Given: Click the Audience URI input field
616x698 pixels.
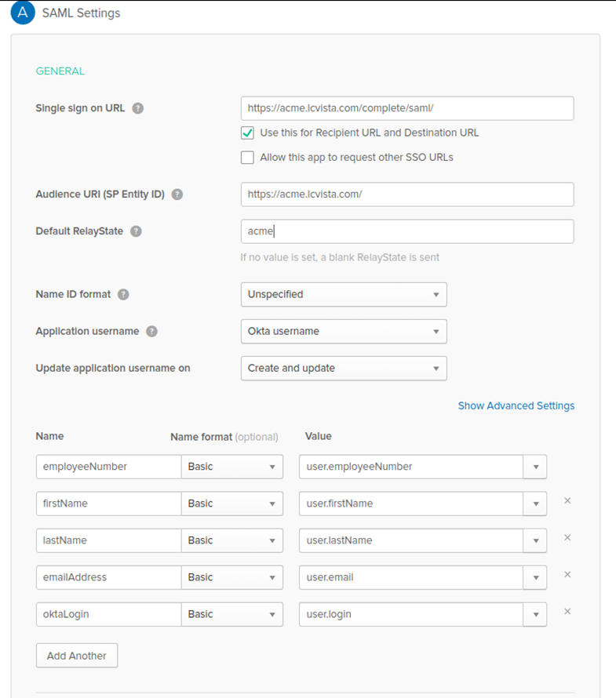Looking at the screenshot, I should tap(406, 194).
